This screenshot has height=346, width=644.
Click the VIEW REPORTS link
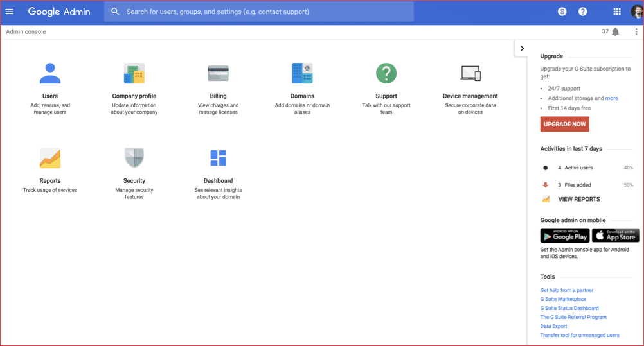(x=579, y=199)
